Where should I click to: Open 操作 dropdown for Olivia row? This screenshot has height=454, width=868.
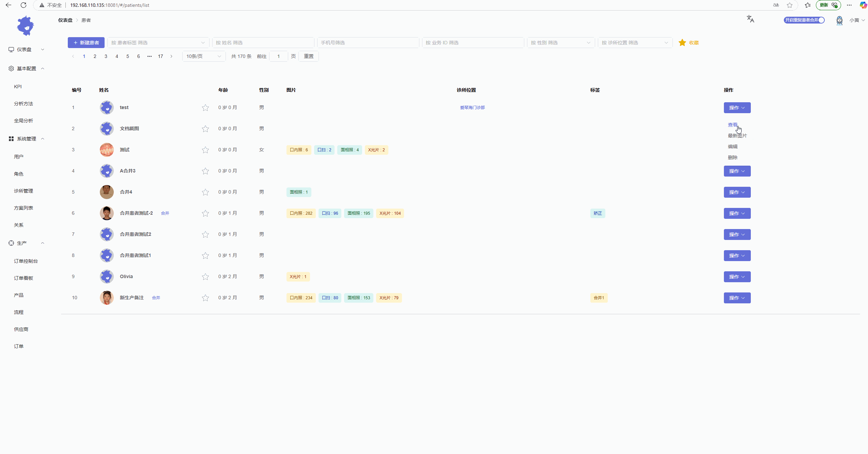pos(737,277)
